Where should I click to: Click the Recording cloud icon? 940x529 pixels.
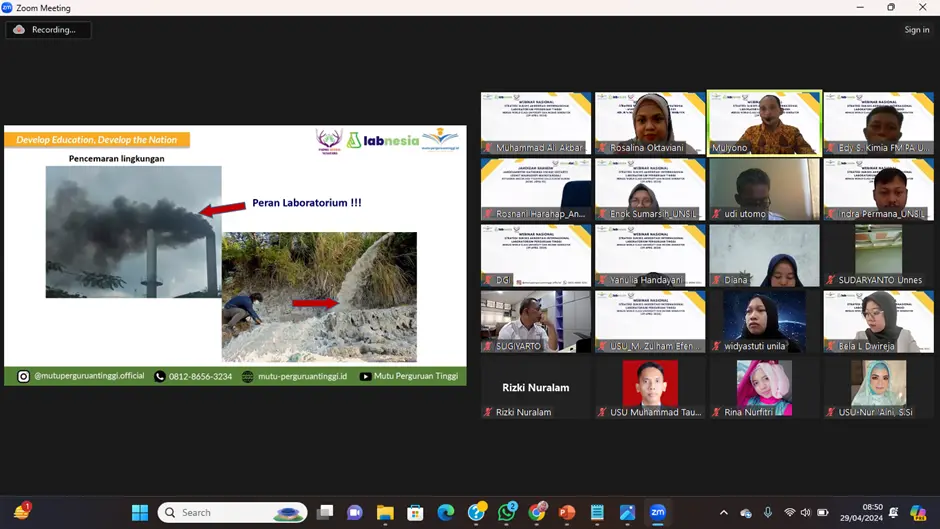pos(19,29)
